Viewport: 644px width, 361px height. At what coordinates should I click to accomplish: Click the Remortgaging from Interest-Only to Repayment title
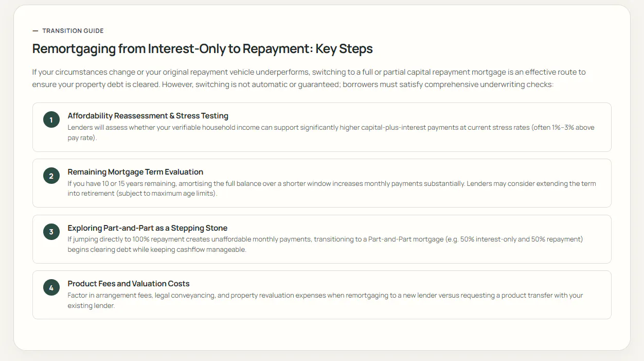click(x=203, y=49)
